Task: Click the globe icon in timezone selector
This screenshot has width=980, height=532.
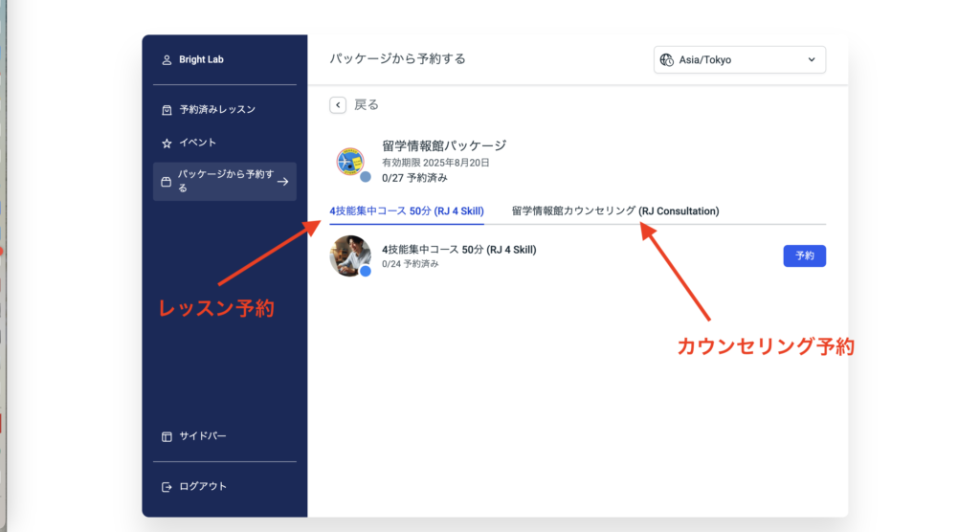Action: click(667, 59)
